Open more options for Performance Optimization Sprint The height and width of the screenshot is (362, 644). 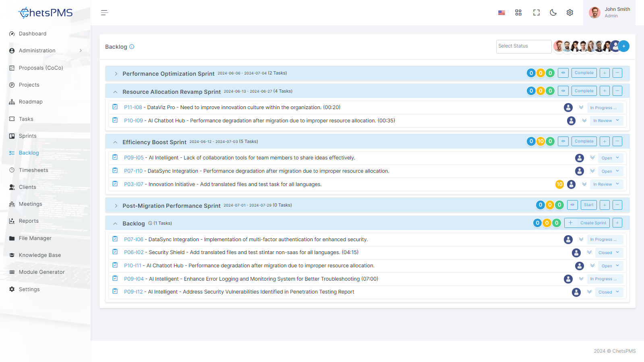pos(617,73)
